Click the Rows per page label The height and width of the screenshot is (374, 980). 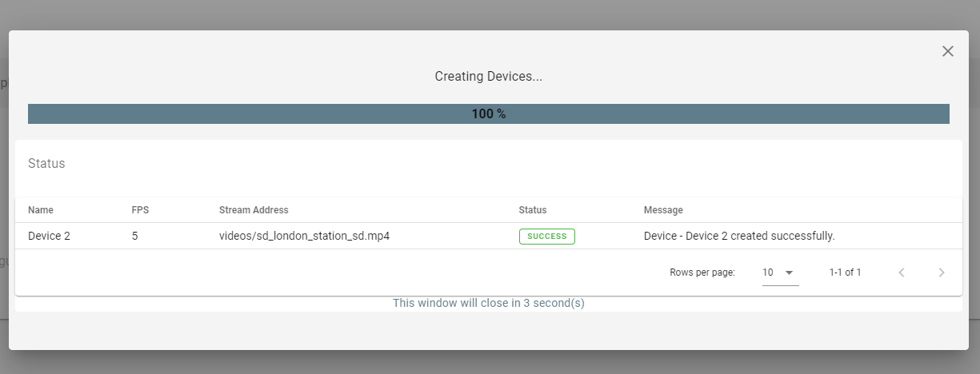click(x=702, y=273)
